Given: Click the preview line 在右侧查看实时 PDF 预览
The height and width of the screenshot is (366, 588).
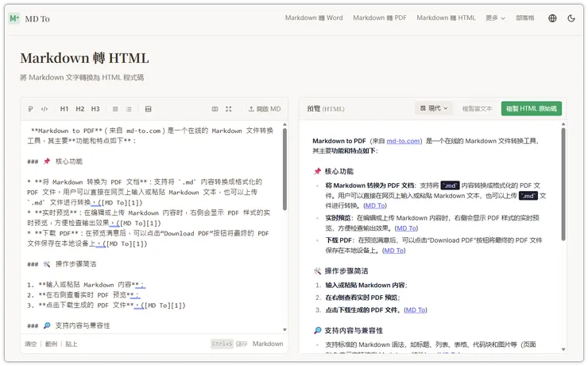Looking at the screenshot, I should click(x=362, y=298).
